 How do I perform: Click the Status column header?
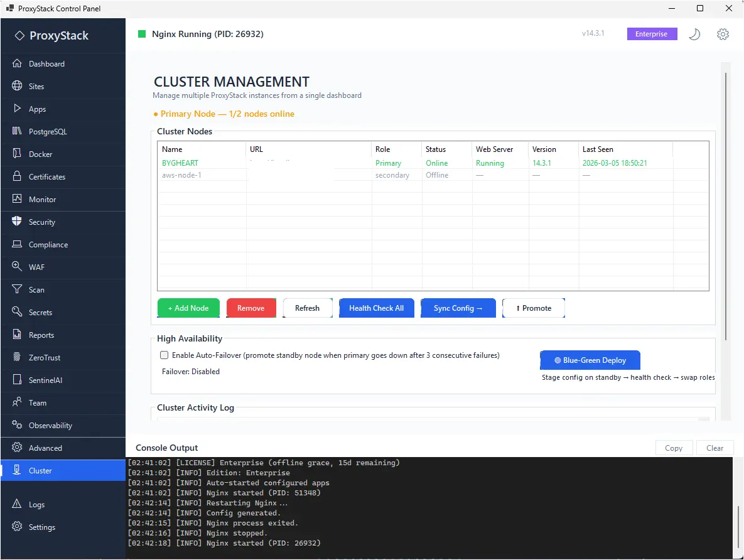point(447,149)
